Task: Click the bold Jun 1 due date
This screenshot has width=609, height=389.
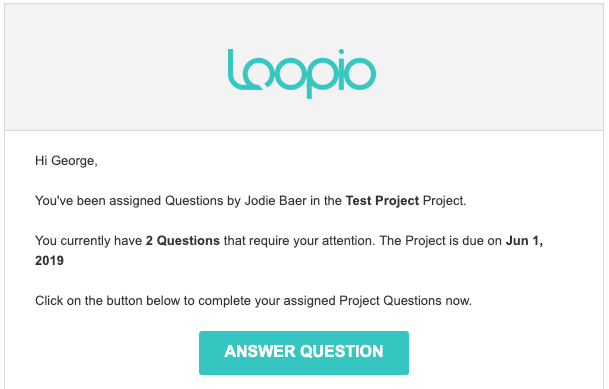Action: (x=524, y=241)
